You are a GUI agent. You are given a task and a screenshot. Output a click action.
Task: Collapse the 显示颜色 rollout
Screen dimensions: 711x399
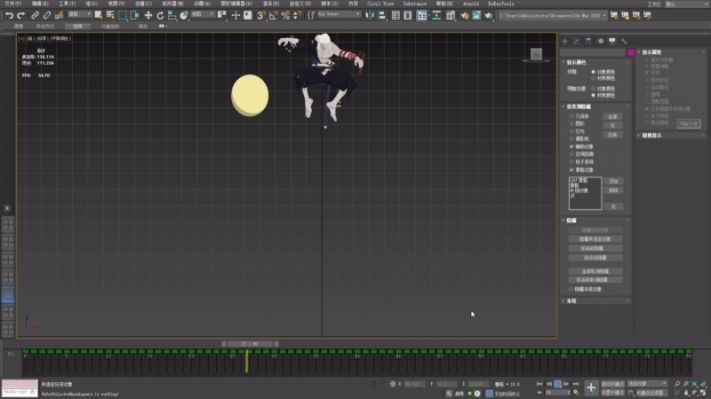click(x=576, y=62)
